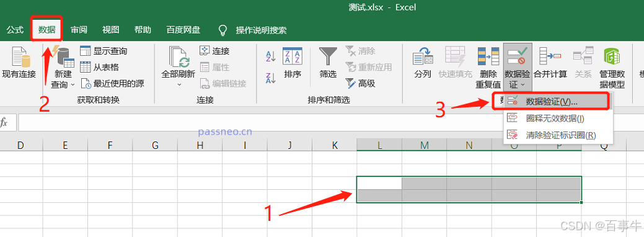Sort descending Z to A icon
Viewport: 644px width, 237px height.
271,78
